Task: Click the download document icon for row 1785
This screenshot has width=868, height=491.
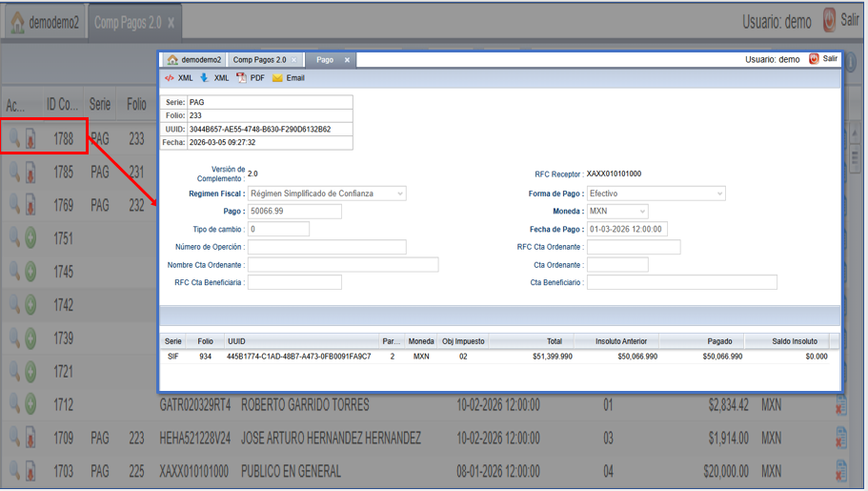Action: pos(30,173)
